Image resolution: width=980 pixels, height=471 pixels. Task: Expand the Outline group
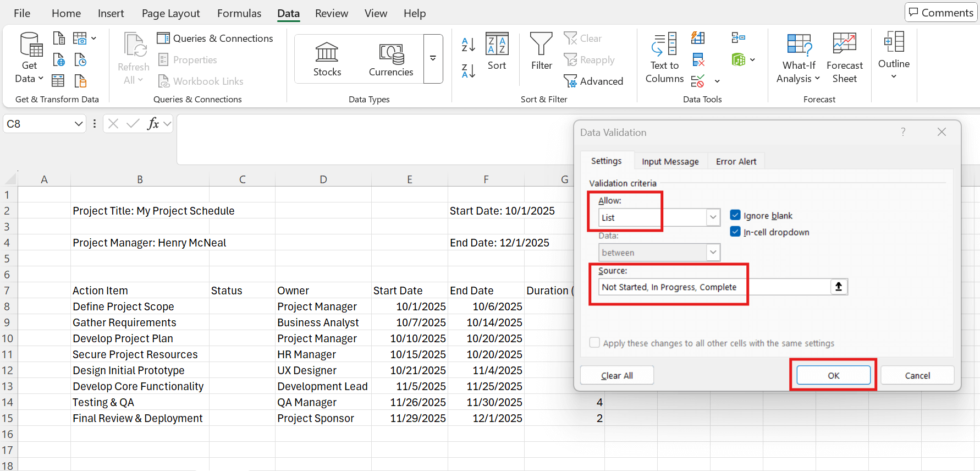point(894,55)
